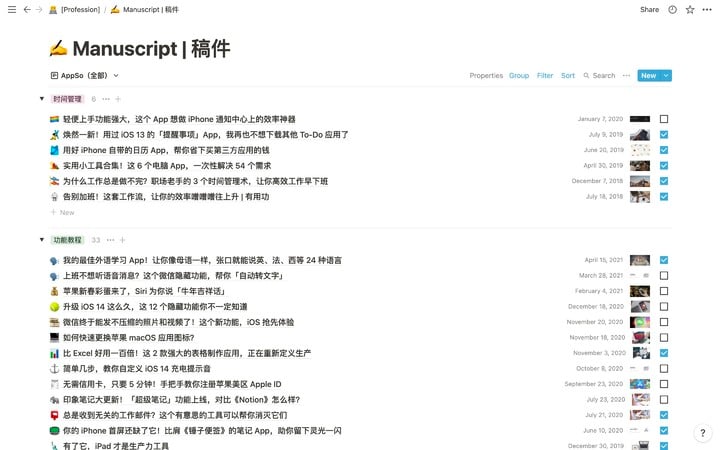
Task: Open thumbnail image of December 18, 2020 row
Action: 640,307
